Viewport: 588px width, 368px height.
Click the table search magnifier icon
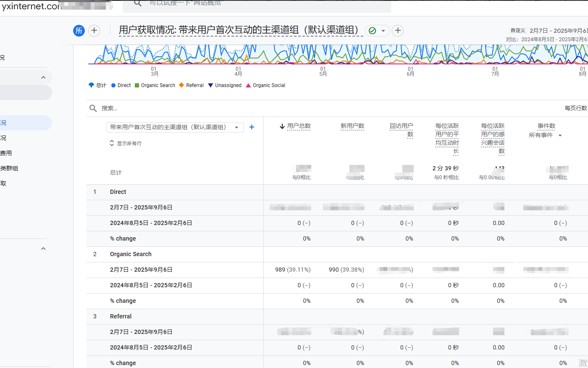pyautogui.click(x=93, y=109)
